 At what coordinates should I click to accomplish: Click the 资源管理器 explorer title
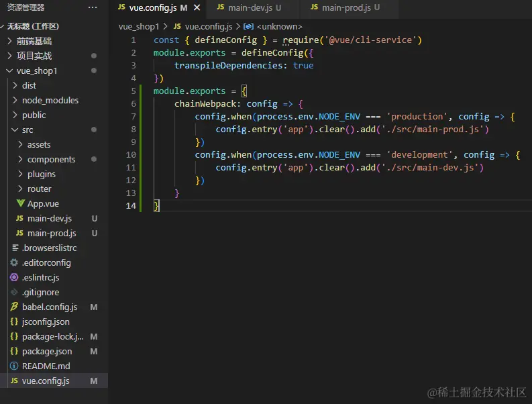tap(25, 7)
